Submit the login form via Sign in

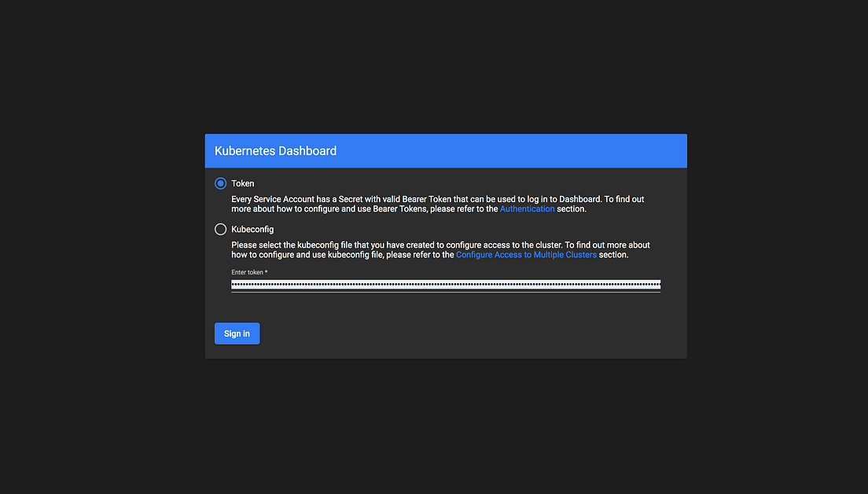(237, 333)
